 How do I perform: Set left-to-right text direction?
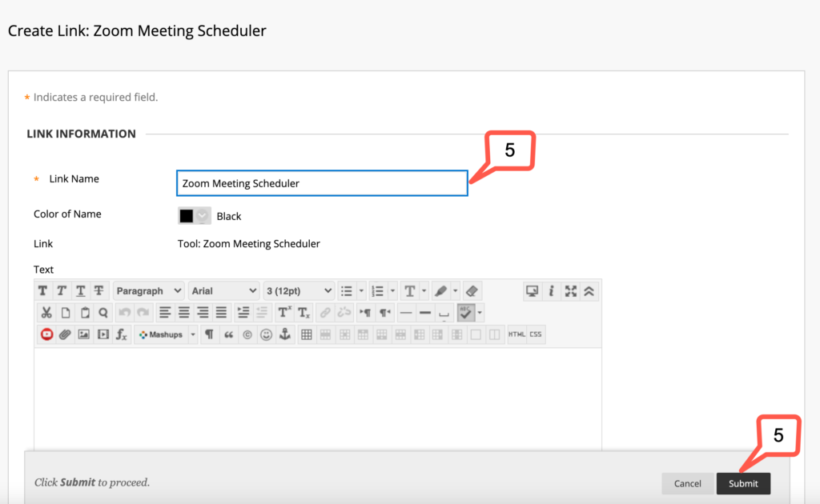point(365,313)
